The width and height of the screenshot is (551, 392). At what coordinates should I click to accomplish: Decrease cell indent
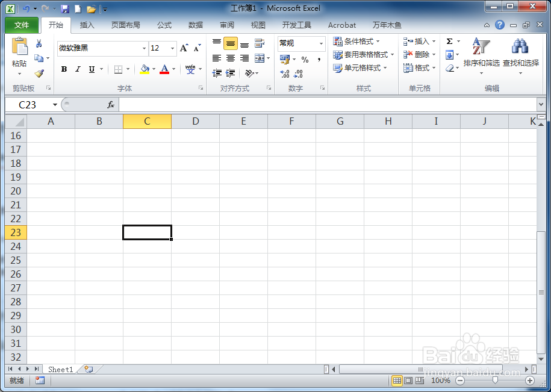[x=217, y=73]
